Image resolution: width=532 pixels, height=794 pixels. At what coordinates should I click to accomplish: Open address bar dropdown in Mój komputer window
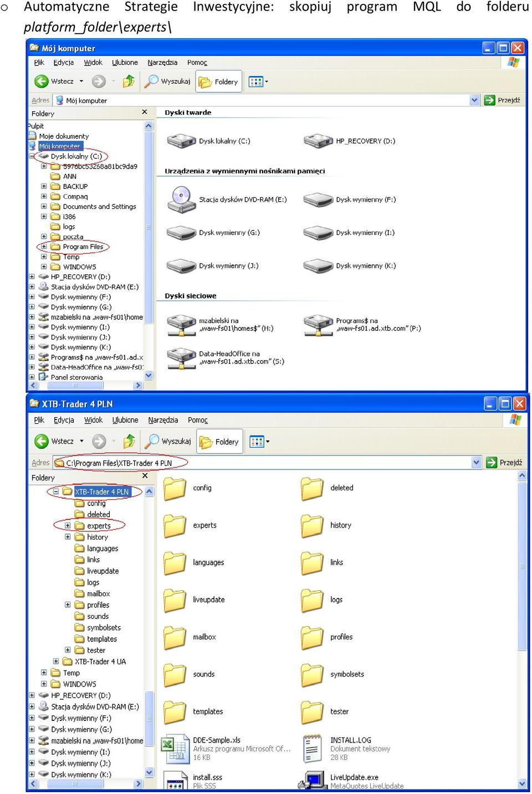[x=474, y=100]
